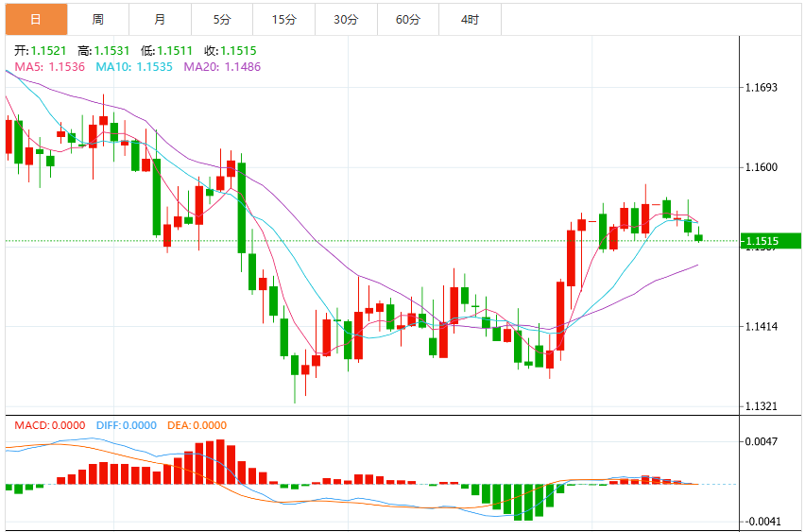Open the 5分 timeframe tab
The width and height of the screenshot is (805, 532).
[222, 20]
